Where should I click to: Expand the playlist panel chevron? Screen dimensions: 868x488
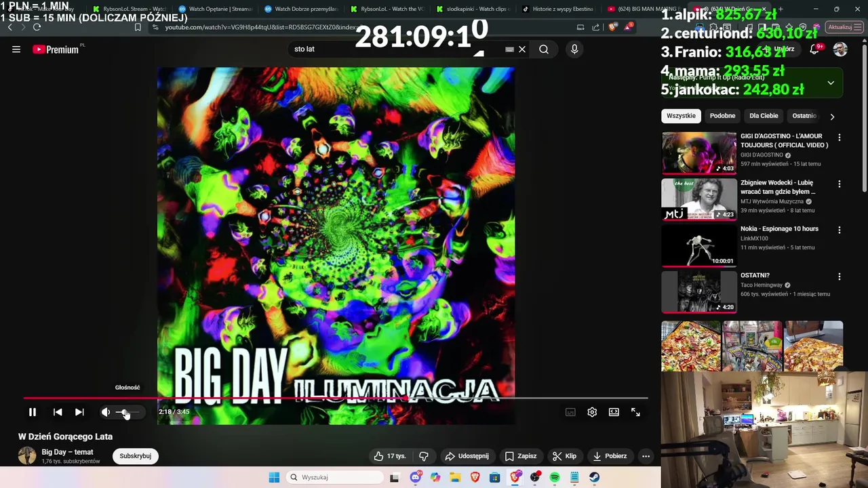click(831, 83)
